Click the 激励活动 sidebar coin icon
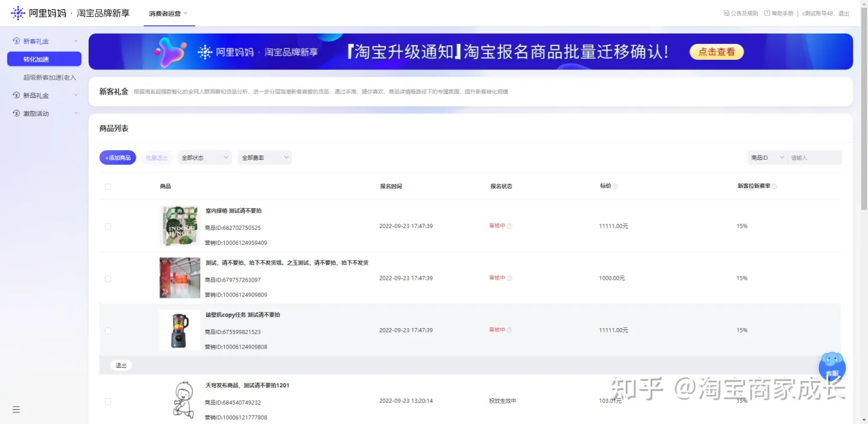The width and height of the screenshot is (868, 424). tap(16, 113)
